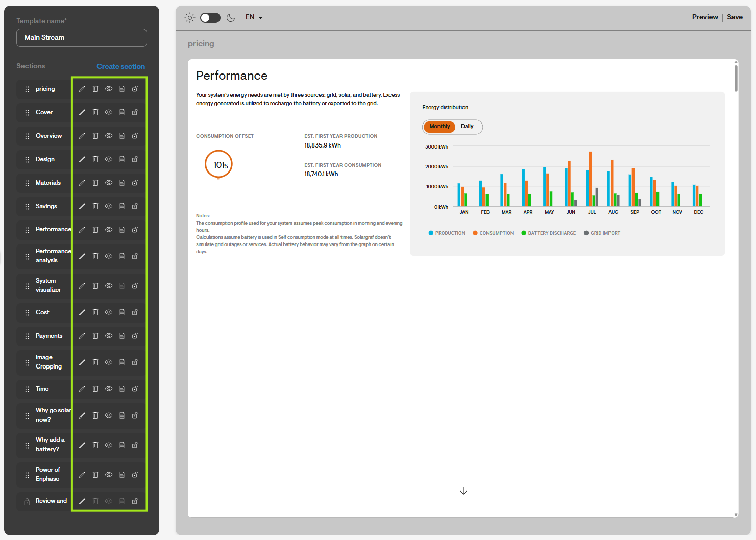Select the Monthly distribution tab
Viewport: 756px width, 540px height.
pyautogui.click(x=440, y=127)
